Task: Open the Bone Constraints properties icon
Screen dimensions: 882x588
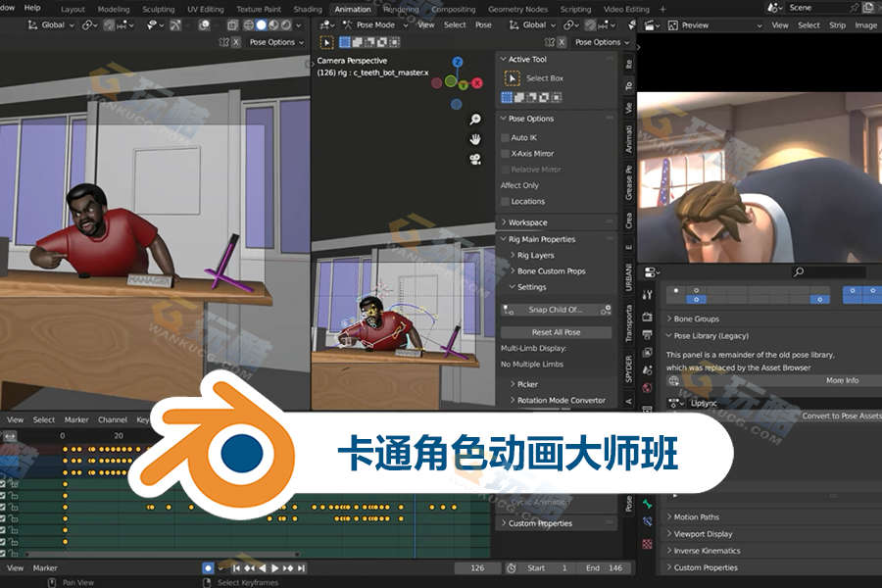Action: (648, 522)
